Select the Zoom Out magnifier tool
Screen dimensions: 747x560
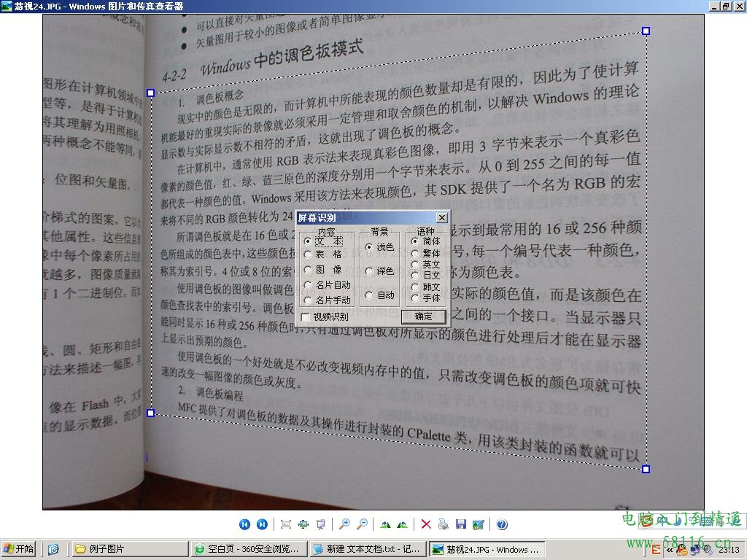pos(363,524)
